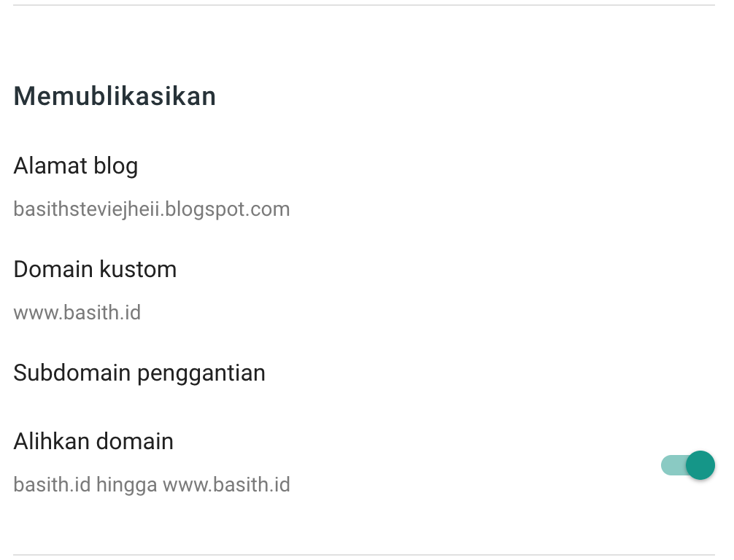
Task: Click the Memublikasikan section heading
Action: click(x=115, y=96)
